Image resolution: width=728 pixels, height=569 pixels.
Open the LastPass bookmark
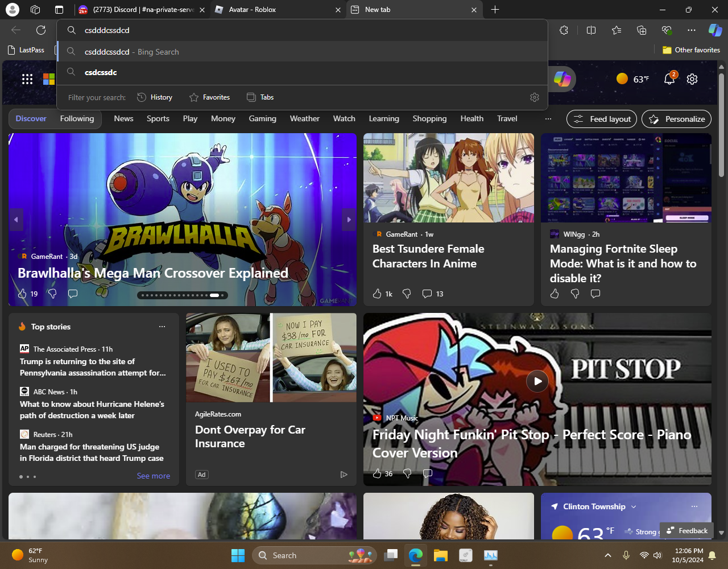pyautogui.click(x=26, y=50)
